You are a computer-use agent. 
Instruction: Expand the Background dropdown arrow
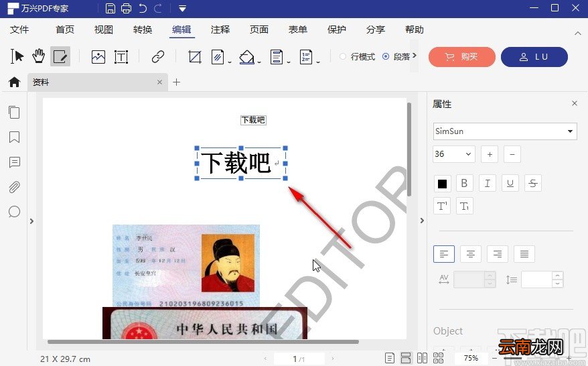259,62
